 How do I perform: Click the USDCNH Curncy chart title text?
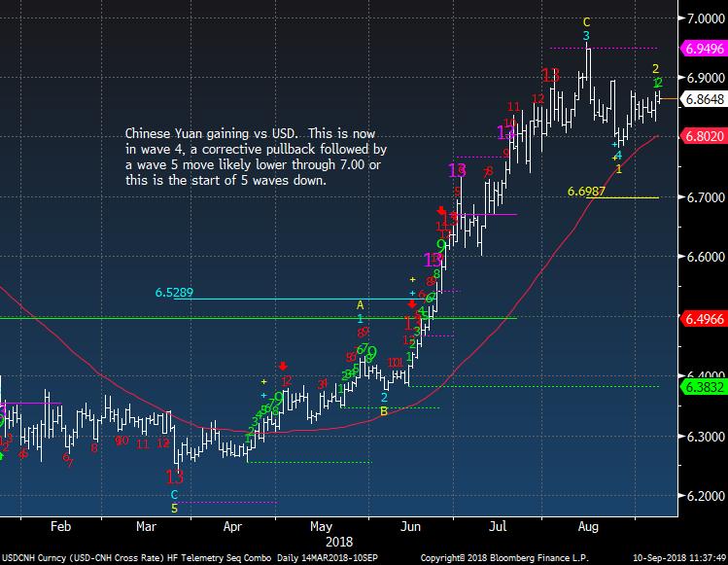[190, 557]
